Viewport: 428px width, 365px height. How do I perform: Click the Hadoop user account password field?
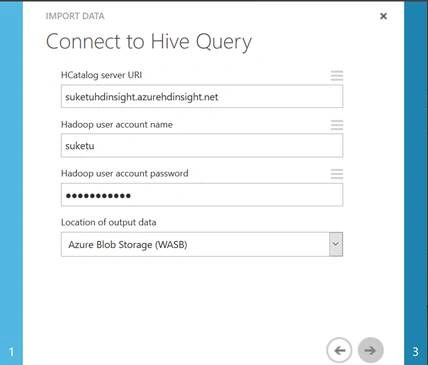pyautogui.click(x=202, y=195)
